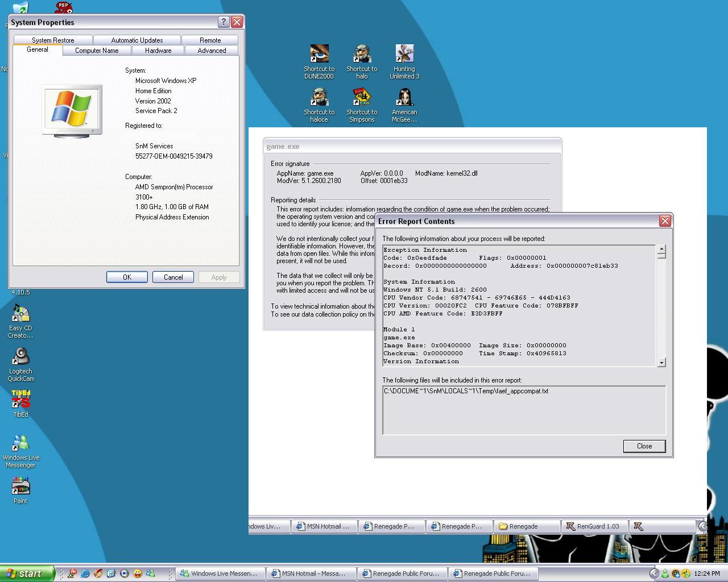Image resolution: width=728 pixels, height=582 pixels.
Task: Launch Hunting Unlimited 3 from desktop
Action: 404,54
